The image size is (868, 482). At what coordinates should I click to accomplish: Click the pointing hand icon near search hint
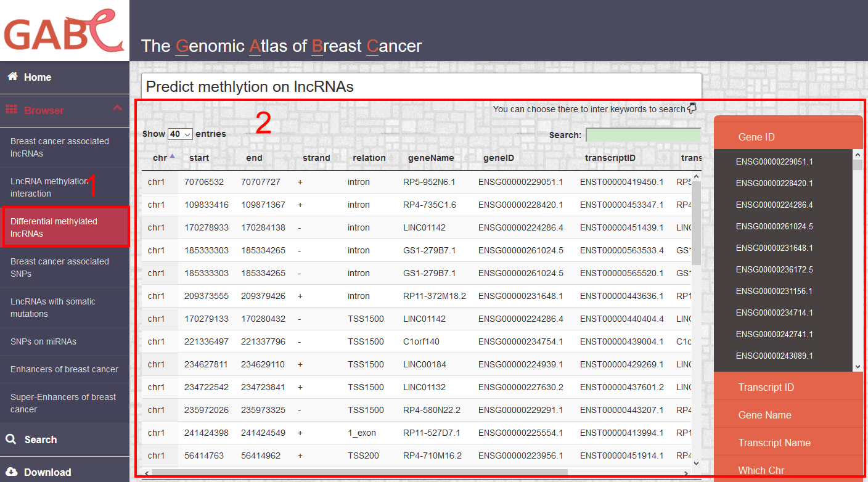click(692, 108)
